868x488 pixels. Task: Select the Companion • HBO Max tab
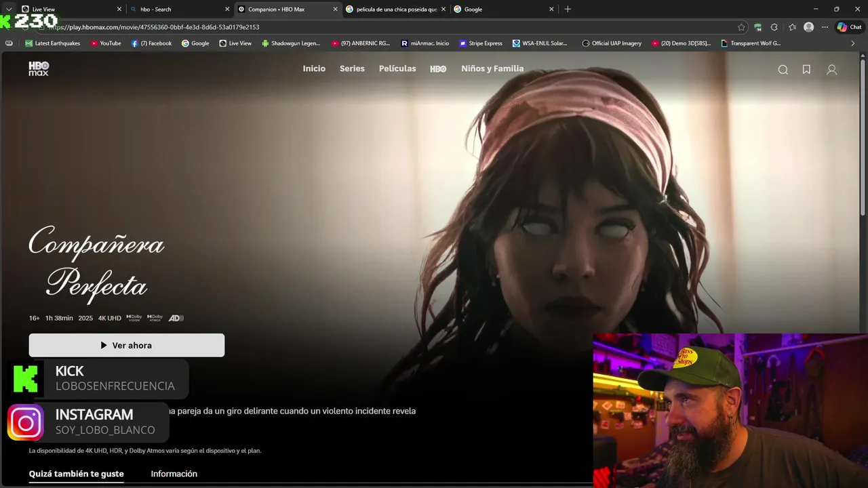(288, 9)
